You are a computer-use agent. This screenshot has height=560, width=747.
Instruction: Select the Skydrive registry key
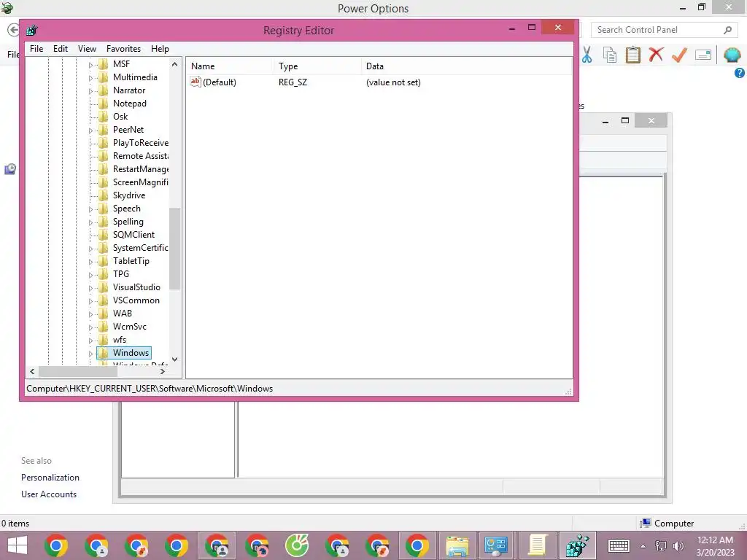click(x=128, y=195)
